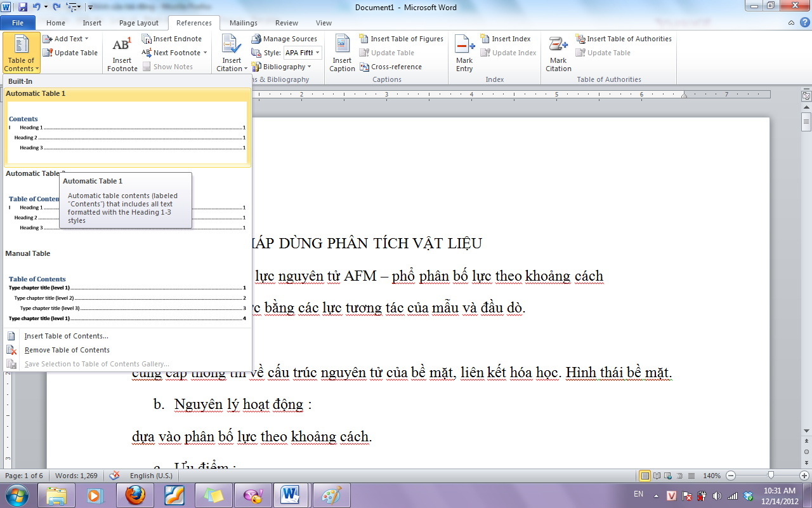Open the Next Footnote dropdown arrow
Image resolution: width=812 pixels, height=508 pixels.
point(204,53)
